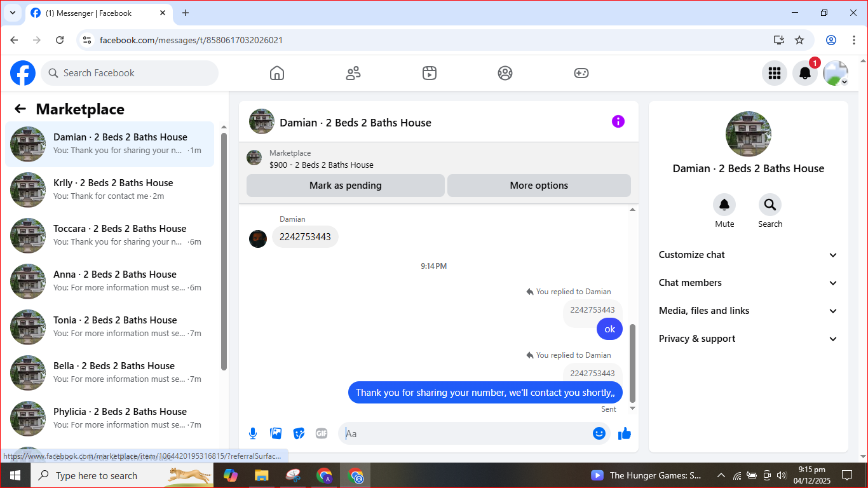
Task: Open the Toccara conversation
Action: pyautogui.click(x=110, y=236)
